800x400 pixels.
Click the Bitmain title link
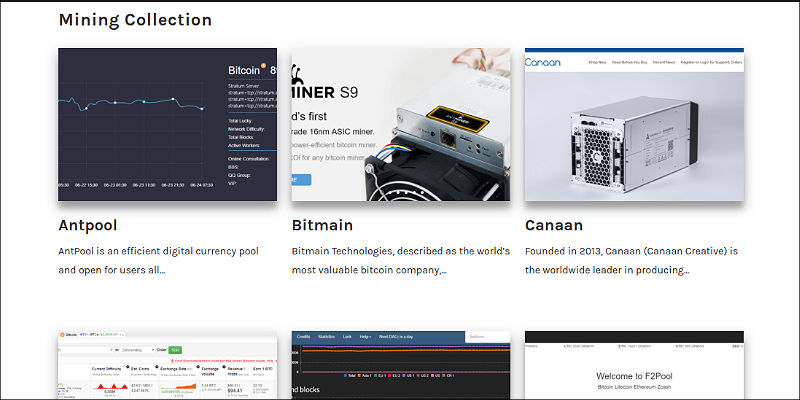pos(322,225)
